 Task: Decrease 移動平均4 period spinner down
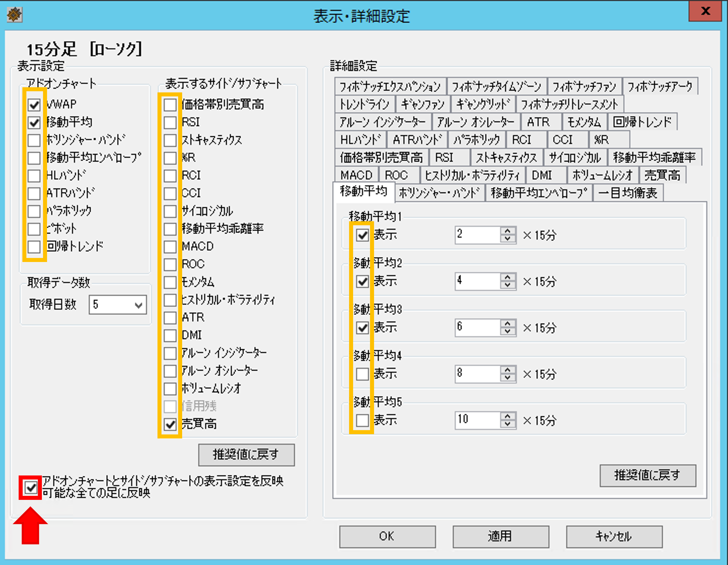coord(507,377)
